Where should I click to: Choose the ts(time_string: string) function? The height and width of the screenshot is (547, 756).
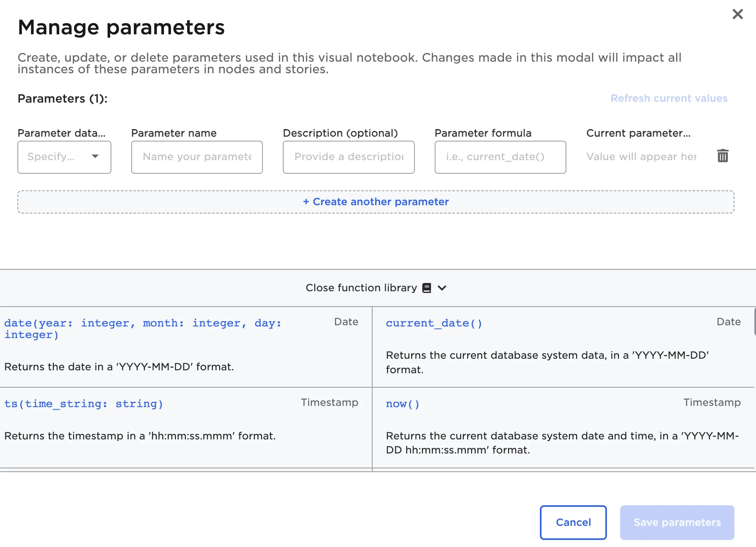click(84, 404)
